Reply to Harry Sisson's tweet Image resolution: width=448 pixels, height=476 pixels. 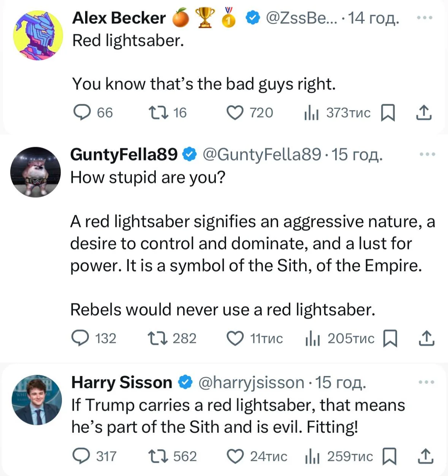(x=81, y=456)
